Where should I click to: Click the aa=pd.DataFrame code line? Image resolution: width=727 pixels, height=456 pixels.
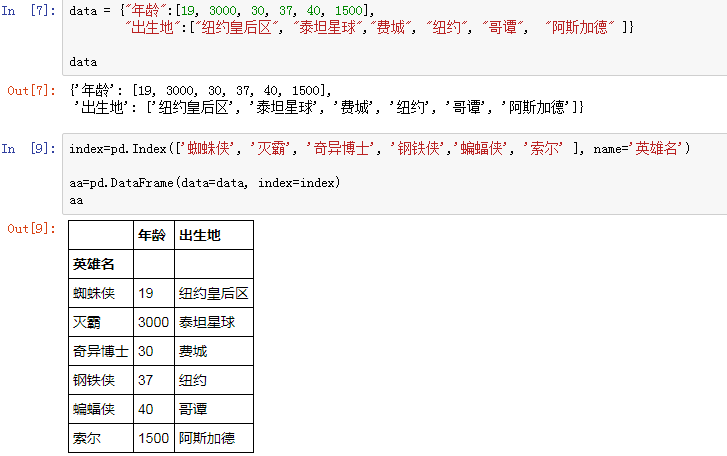[204, 183]
